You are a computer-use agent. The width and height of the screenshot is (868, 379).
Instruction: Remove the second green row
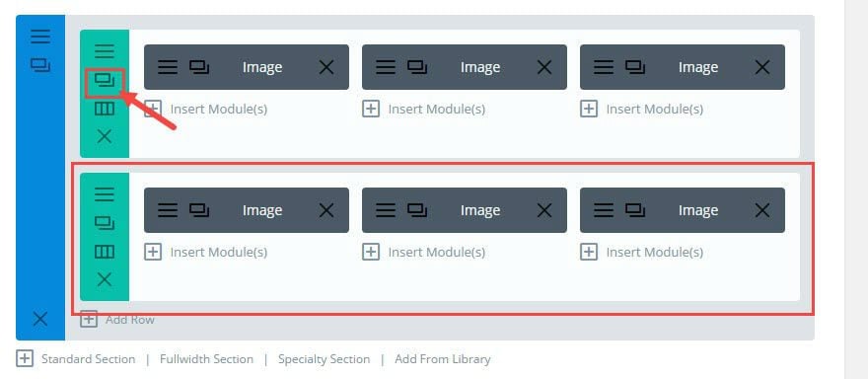pos(105,279)
